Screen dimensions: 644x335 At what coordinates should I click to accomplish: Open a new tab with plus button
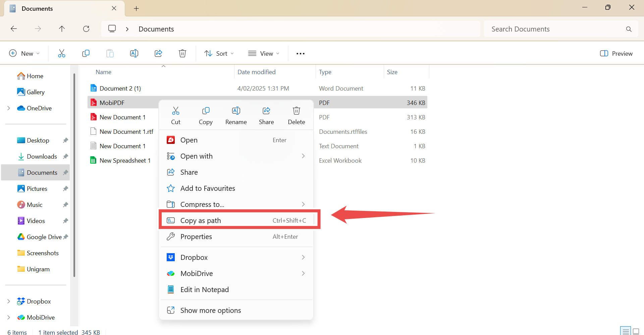point(136,9)
